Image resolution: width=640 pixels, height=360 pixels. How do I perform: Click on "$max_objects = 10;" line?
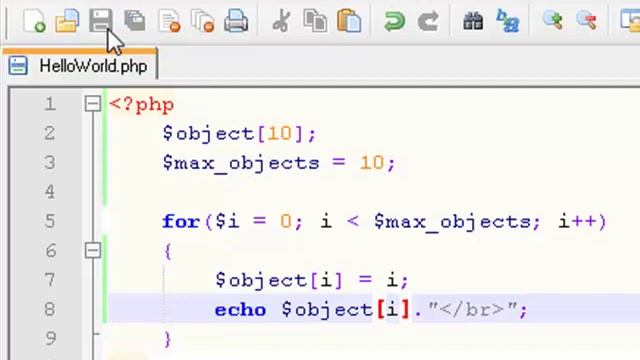point(279,163)
